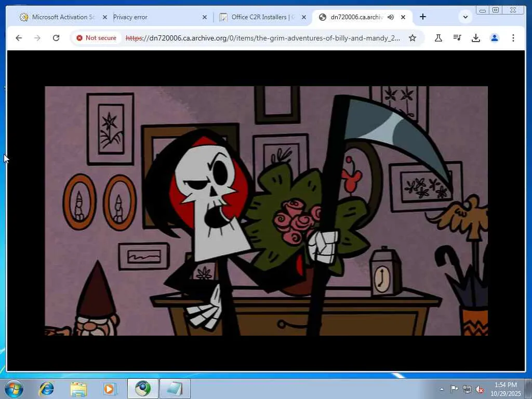Open the Not secure site info chip

[96, 38]
